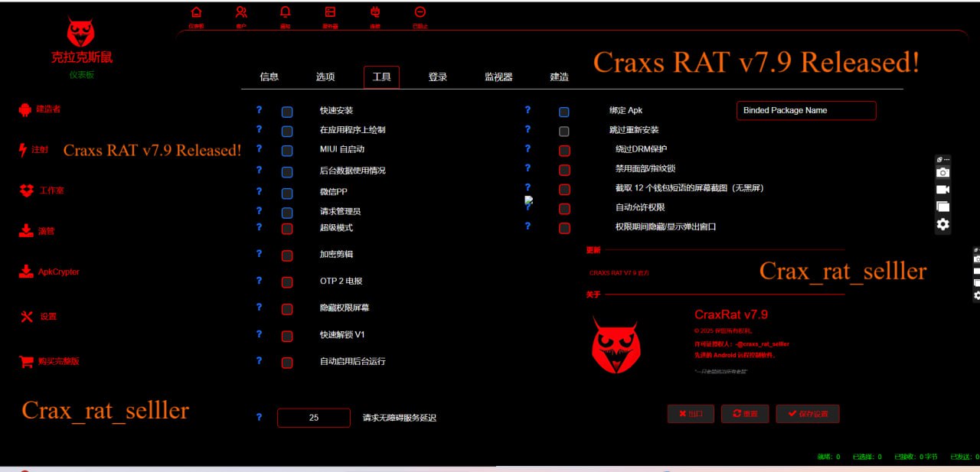
Task: Switch to the 登录 tab
Action: (437, 76)
